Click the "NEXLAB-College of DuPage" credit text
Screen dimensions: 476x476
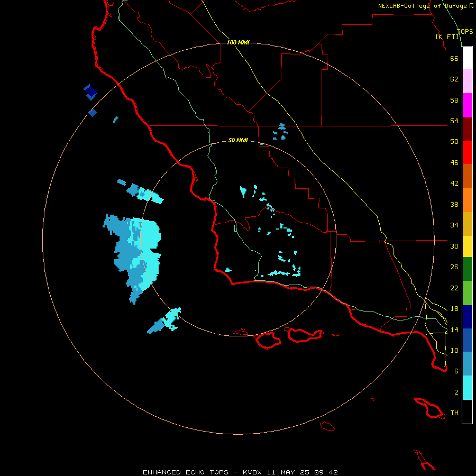coord(423,6)
